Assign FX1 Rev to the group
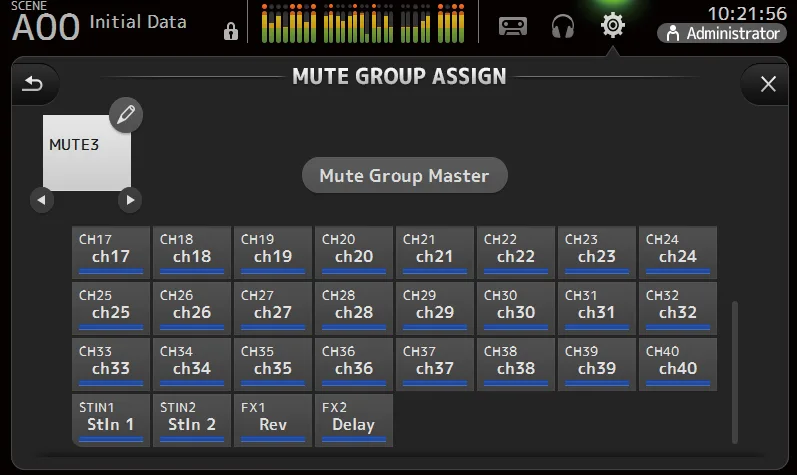Viewport: 797px width, 475px height. coord(273,420)
